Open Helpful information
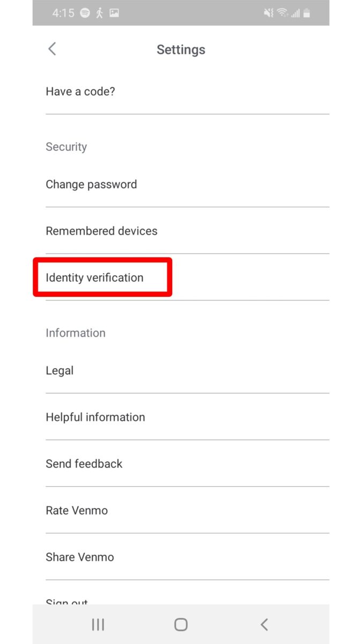This screenshot has height=644, width=362. [187, 417]
